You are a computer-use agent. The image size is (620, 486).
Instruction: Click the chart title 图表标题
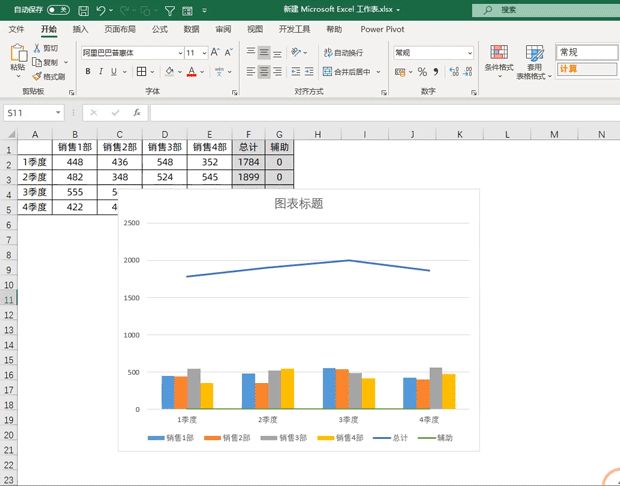click(298, 204)
